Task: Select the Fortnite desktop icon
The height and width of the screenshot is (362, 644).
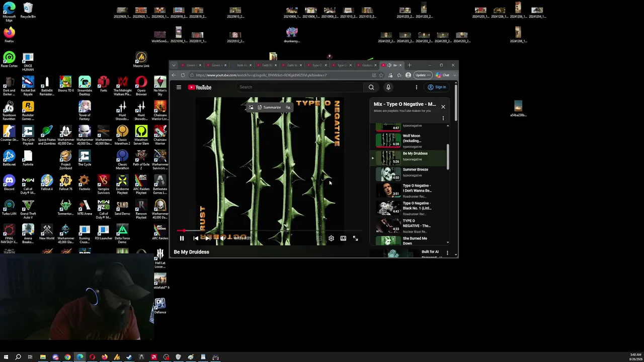Action: [28, 158]
